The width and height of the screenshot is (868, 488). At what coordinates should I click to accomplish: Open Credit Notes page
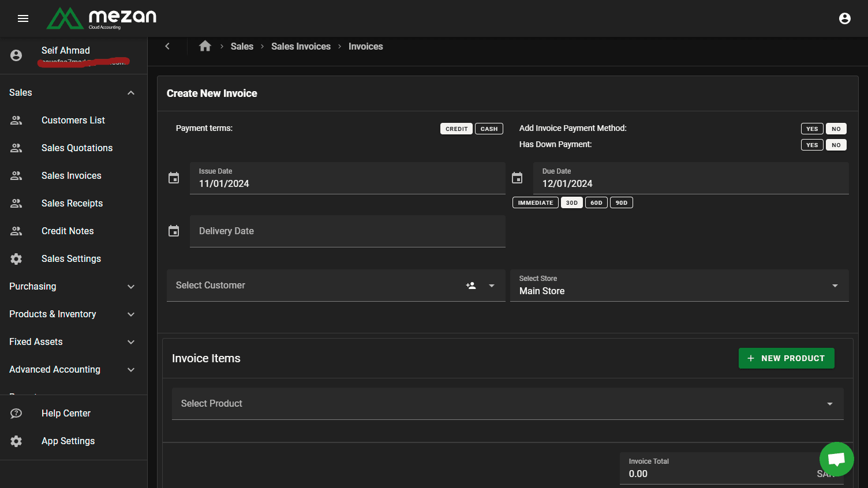click(68, 231)
